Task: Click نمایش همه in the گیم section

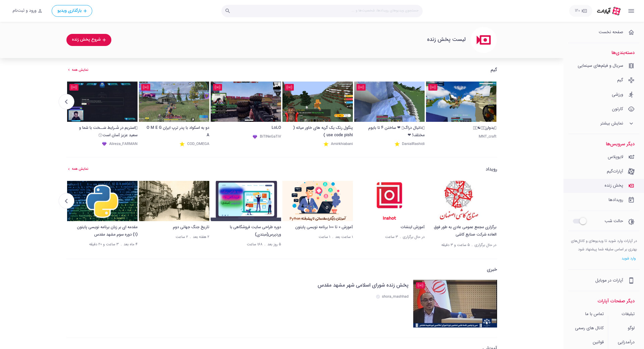Action: (78, 70)
